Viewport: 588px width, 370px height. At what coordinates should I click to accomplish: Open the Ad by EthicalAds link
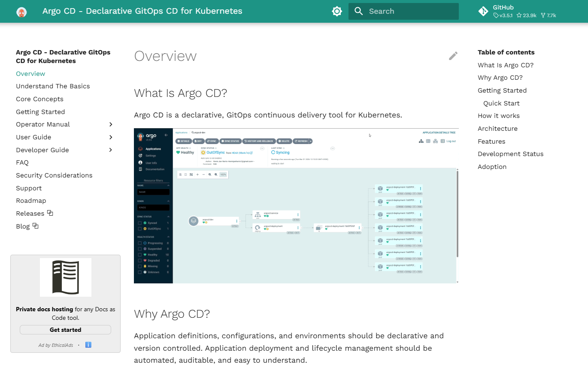(56, 345)
